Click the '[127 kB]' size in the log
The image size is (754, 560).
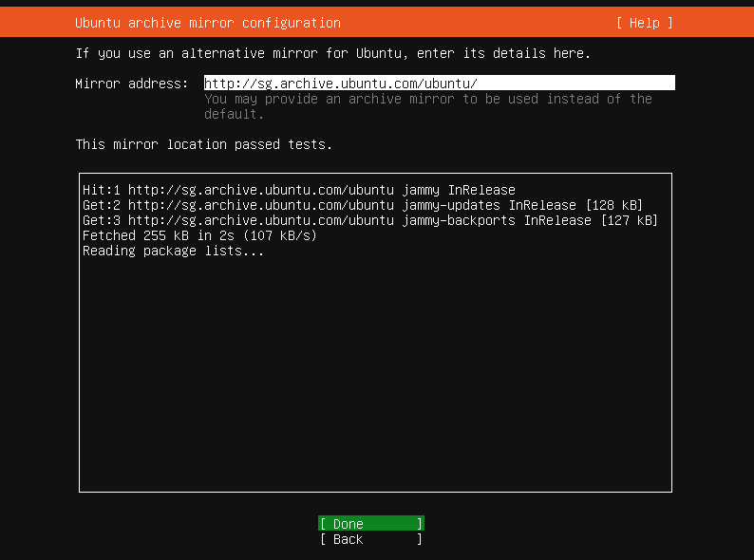tap(629, 220)
